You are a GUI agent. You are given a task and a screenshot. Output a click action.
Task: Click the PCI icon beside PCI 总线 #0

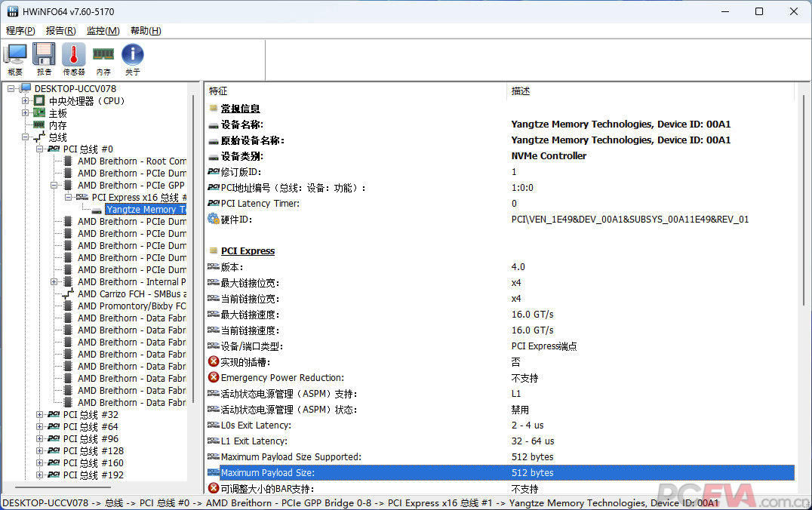tap(54, 149)
